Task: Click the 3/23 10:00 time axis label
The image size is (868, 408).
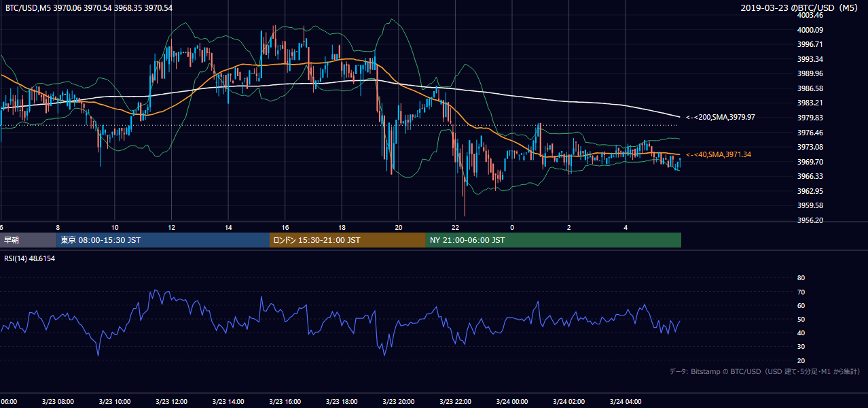Action: tap(114, 402)
